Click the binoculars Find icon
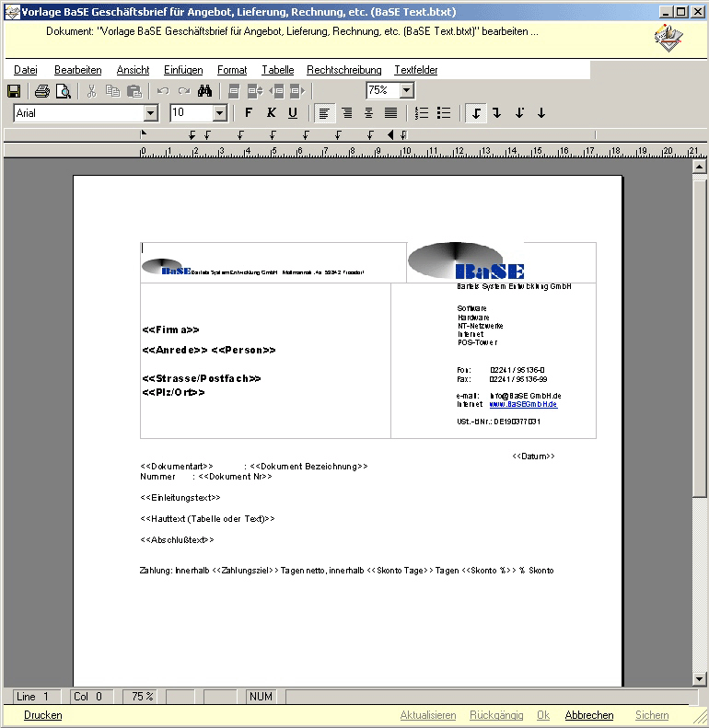Image resolution: width=709 pixels, height=728 pixels. coord(205,91)
